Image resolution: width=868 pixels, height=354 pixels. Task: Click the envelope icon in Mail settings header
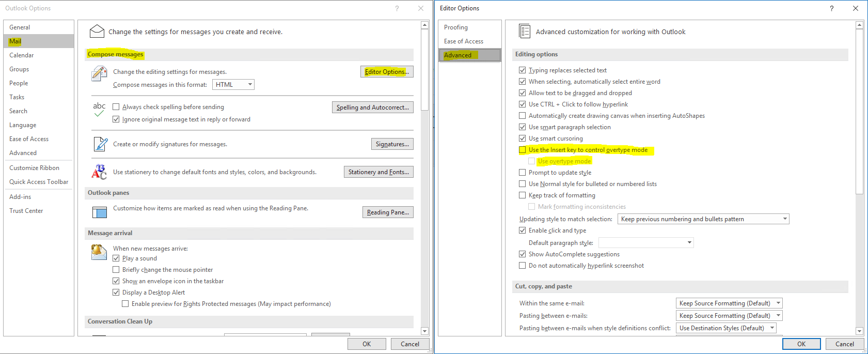click(x=97, y=32)
